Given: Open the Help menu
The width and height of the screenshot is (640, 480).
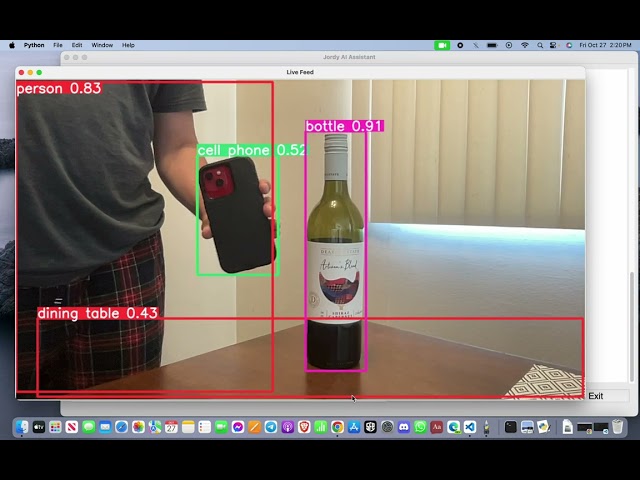Looking at the screenshot, I should [x=128, y=45].
